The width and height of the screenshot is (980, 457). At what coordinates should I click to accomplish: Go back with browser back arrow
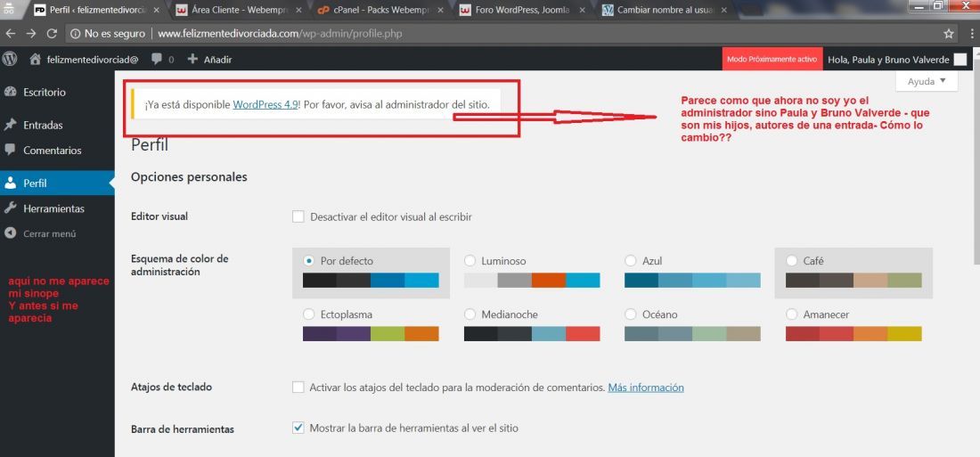pos(12,34)
